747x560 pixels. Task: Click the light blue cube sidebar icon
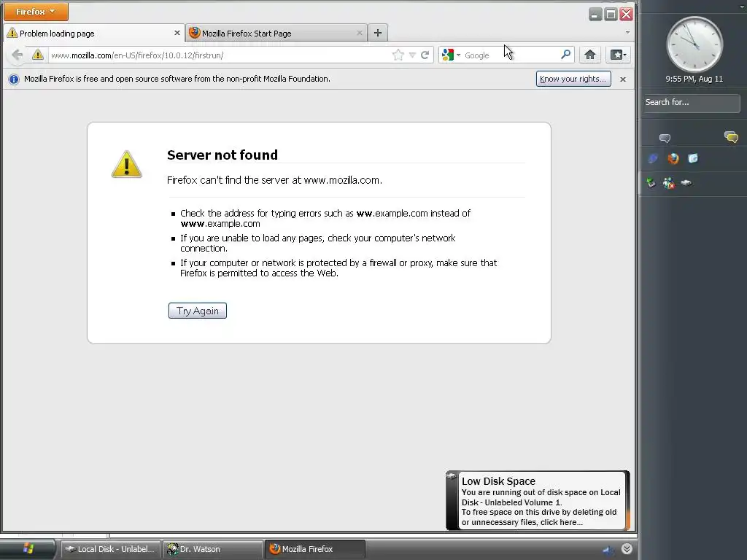pyautogui.click(x=693, y=158)
